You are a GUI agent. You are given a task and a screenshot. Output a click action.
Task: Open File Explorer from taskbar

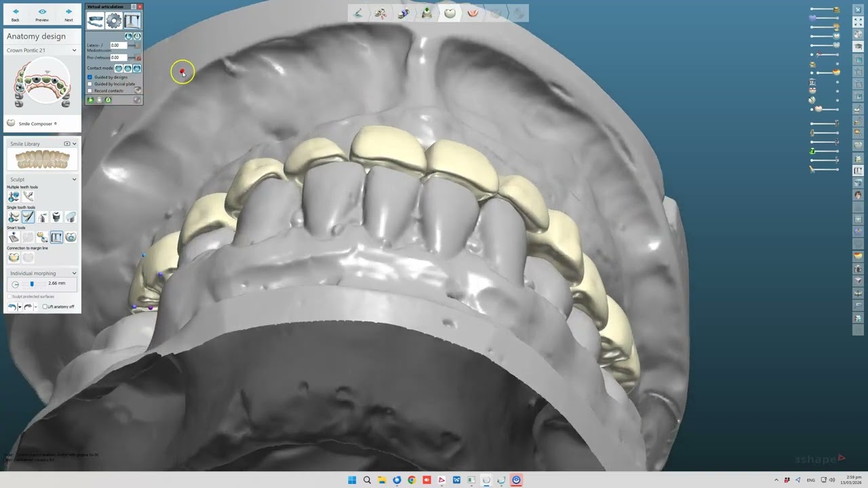tap(382, 480)
